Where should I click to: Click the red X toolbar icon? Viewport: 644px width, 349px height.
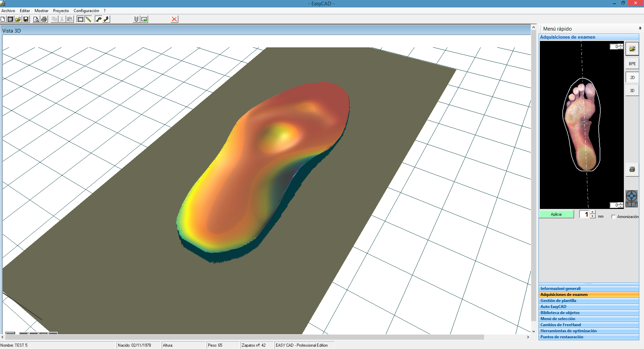pyautogui.click(x=174, y=19)
